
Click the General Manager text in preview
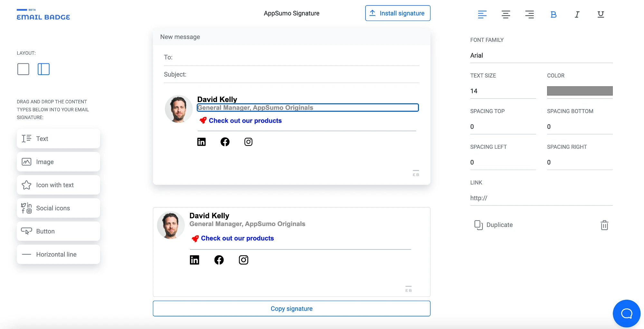[247, 224]
